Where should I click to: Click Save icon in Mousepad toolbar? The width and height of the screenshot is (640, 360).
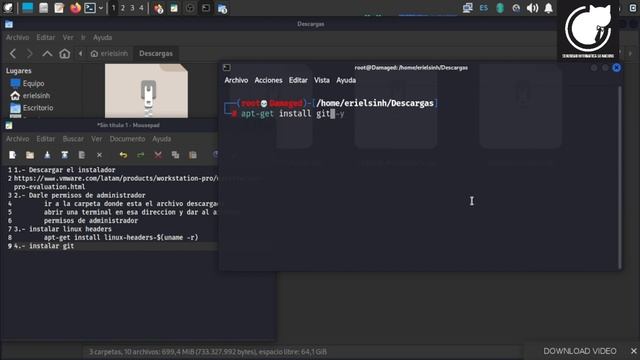(47, 155)
